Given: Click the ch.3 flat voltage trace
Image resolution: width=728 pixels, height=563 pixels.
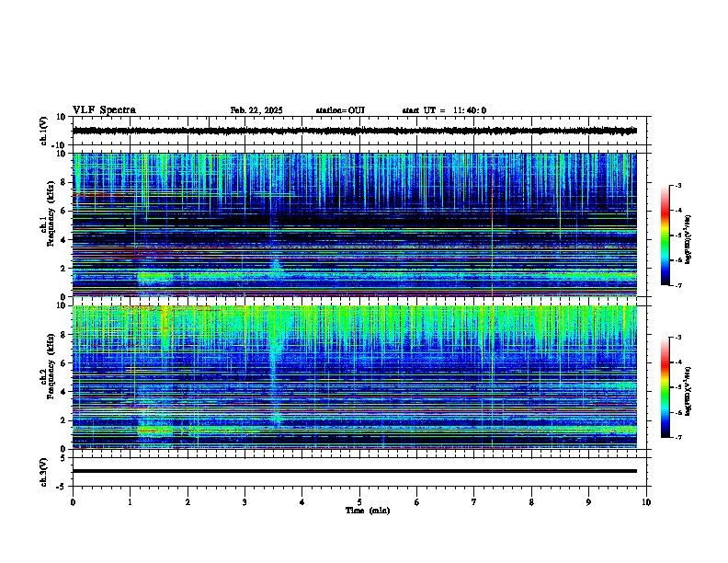Looking at the screenshot, I should point(355,471).
